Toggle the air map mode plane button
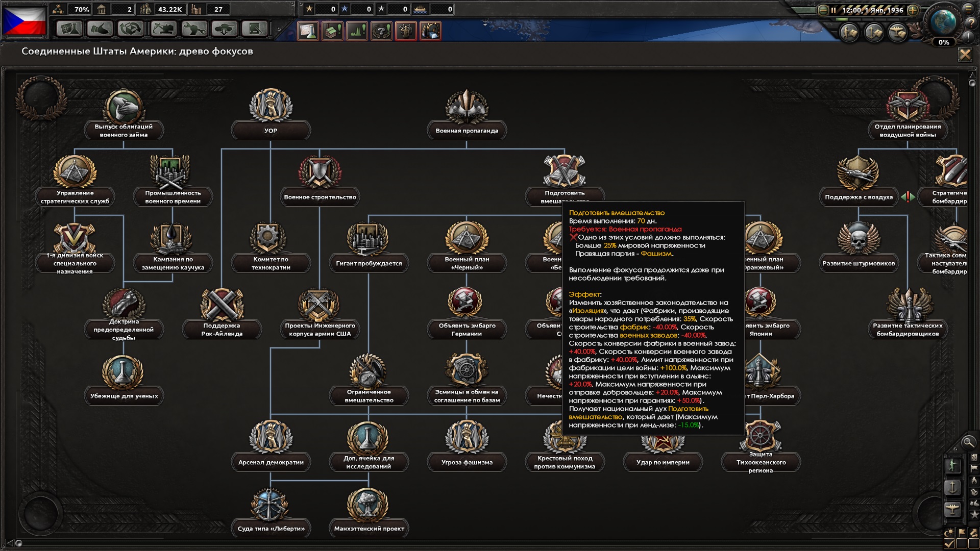 pos(952,510)
